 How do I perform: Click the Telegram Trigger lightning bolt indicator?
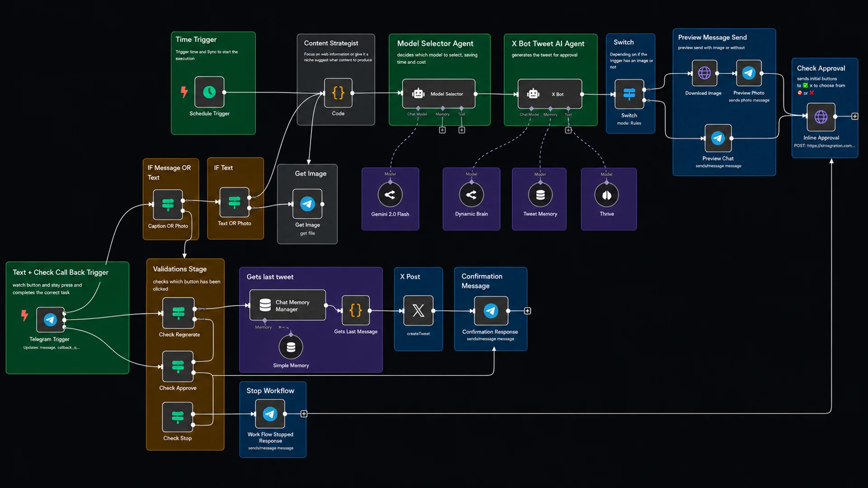pyautogui.click(x=24, y=315)
